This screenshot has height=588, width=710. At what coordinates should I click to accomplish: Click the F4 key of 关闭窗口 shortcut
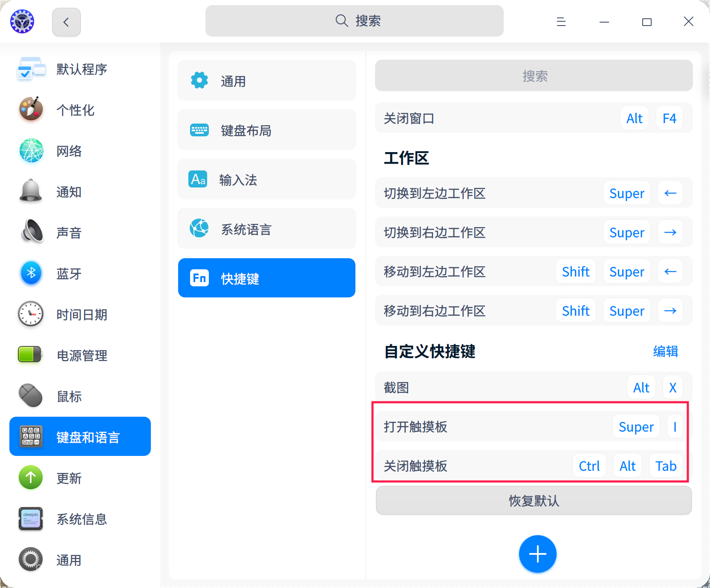click(670, 118)
